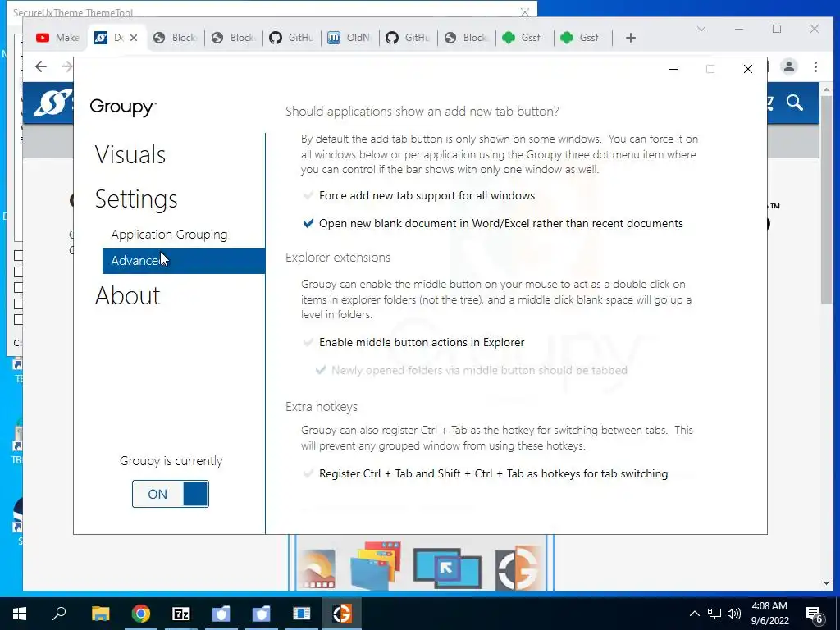Click the film strip product icon on webpage
840x630 pixels.
coord(317,568)
